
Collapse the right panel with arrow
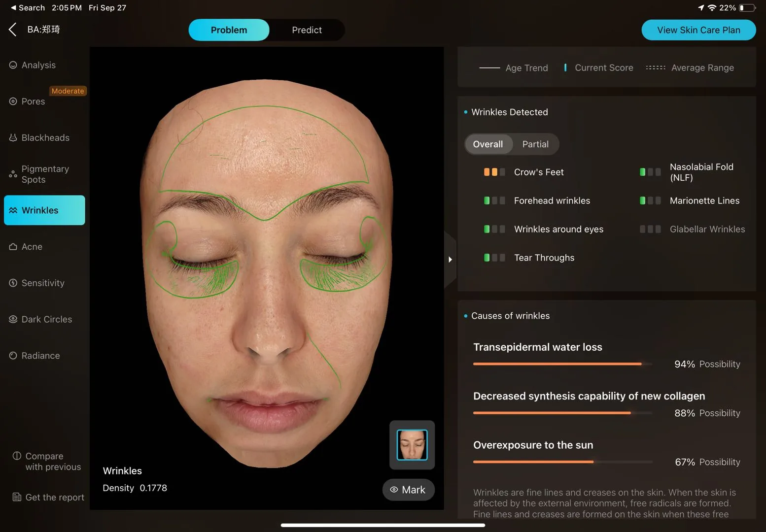pos(450,260)
